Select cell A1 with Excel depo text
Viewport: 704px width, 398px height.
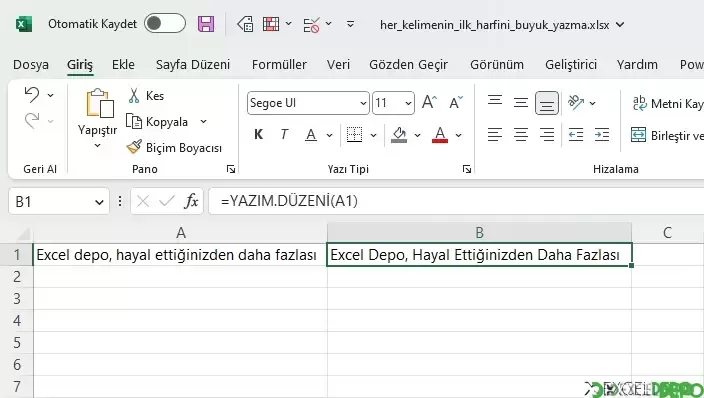(x=180, y=255)
